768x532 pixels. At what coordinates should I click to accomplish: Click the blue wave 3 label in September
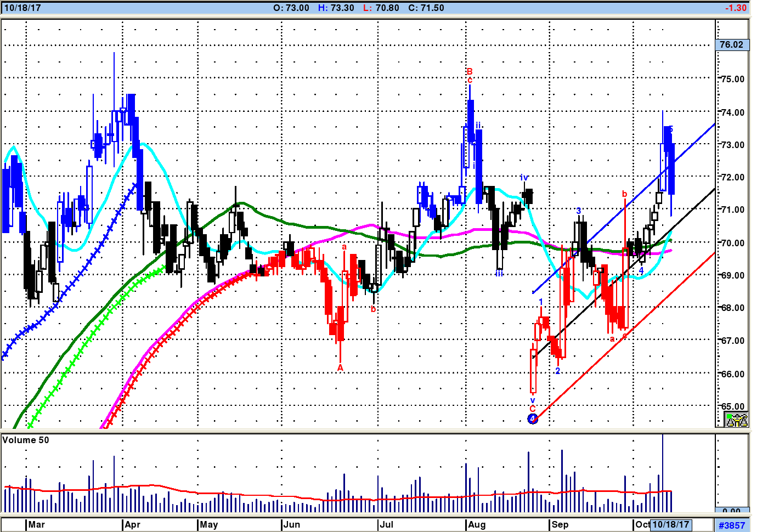pyautogui.click(x=579, y=211)
